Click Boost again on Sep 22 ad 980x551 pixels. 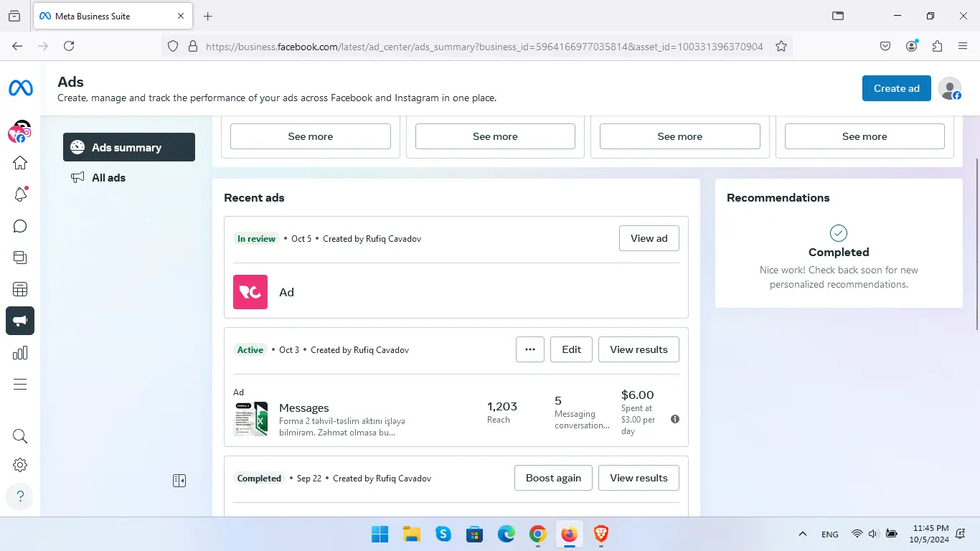[x=553, y=478]
